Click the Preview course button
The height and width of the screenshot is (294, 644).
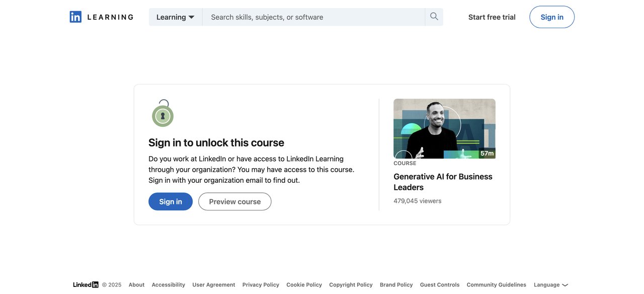235,201
